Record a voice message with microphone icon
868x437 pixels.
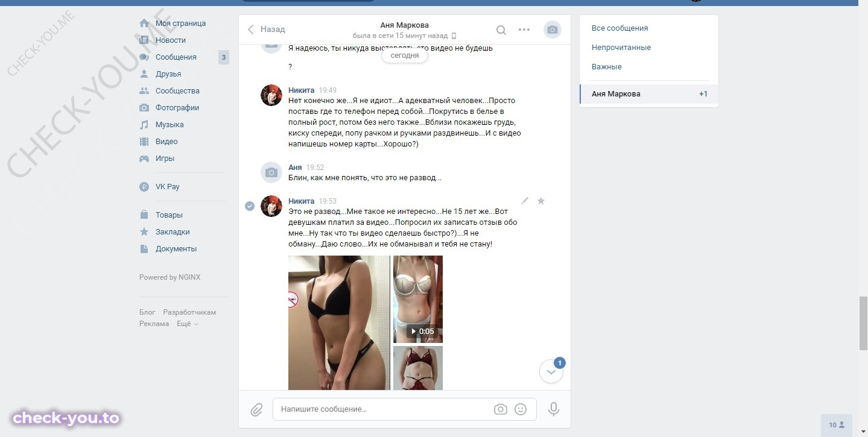554,409
